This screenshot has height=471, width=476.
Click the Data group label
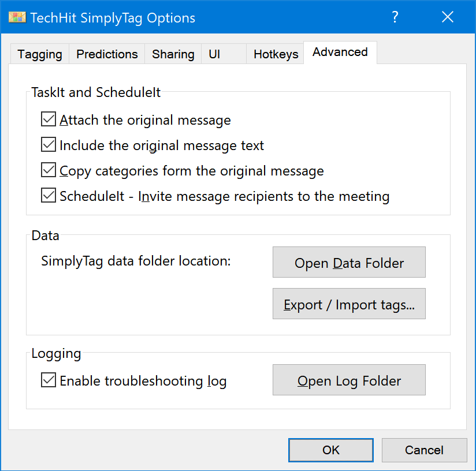pyautogui.click(x=45, y=235)
